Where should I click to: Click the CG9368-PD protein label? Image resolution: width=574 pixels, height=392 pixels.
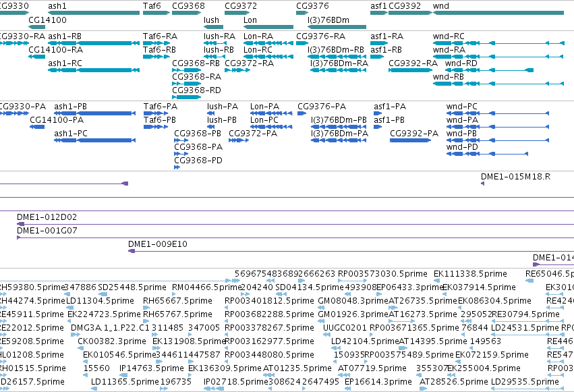click(198, 161)
